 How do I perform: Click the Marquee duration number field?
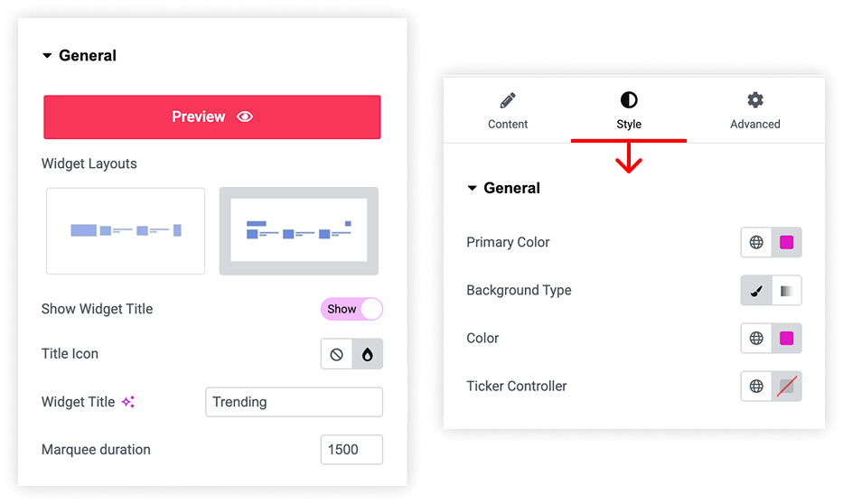351,449
